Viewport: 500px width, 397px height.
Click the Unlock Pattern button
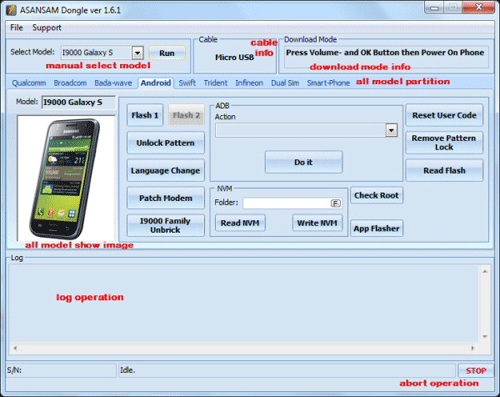pyautogui.click(x=165, y=143)
